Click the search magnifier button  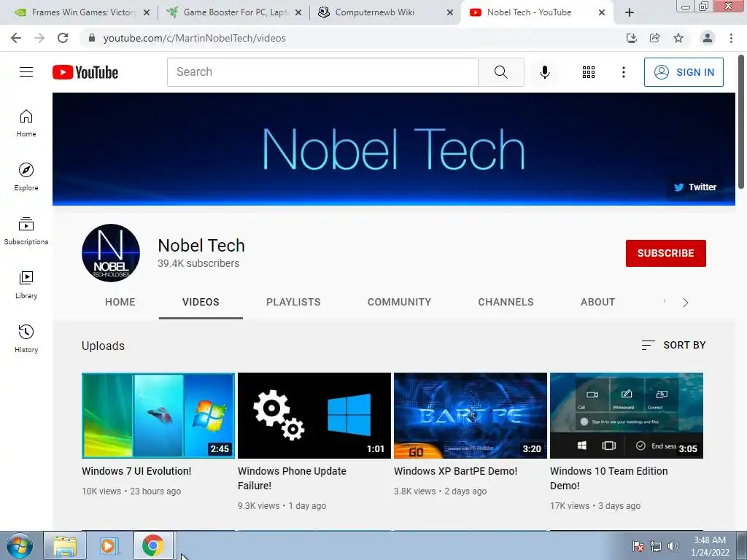click(500, 72)
